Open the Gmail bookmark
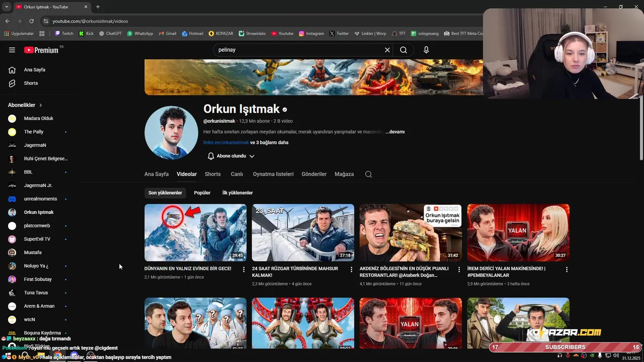The image size is (644, 362). click(168, 33)
